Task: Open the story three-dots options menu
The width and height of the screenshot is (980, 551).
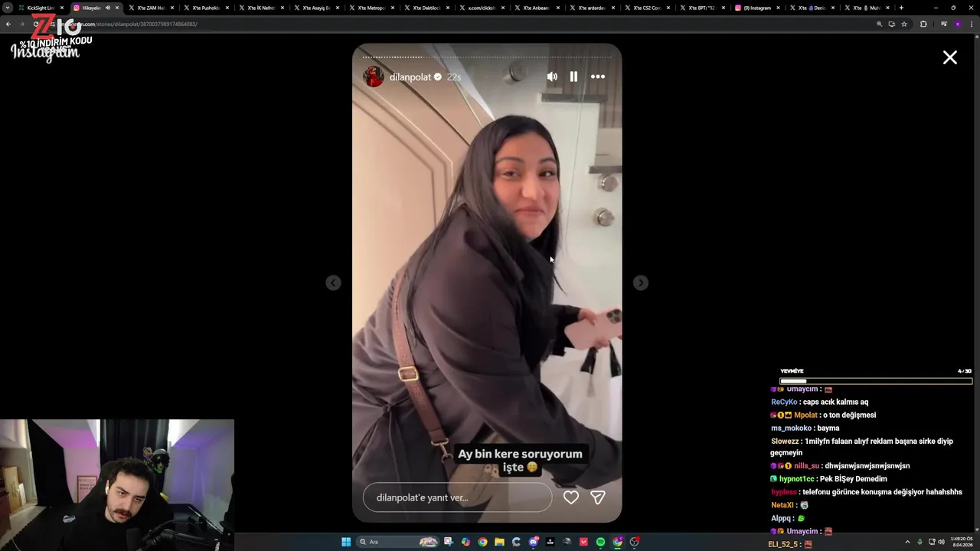Action: coord(598,77)
